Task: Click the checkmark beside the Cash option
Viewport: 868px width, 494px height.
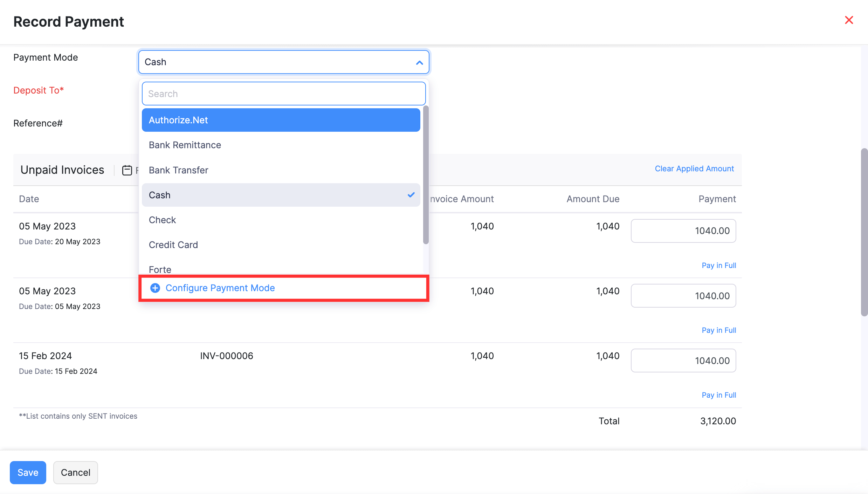Action: tap(411, 195)
